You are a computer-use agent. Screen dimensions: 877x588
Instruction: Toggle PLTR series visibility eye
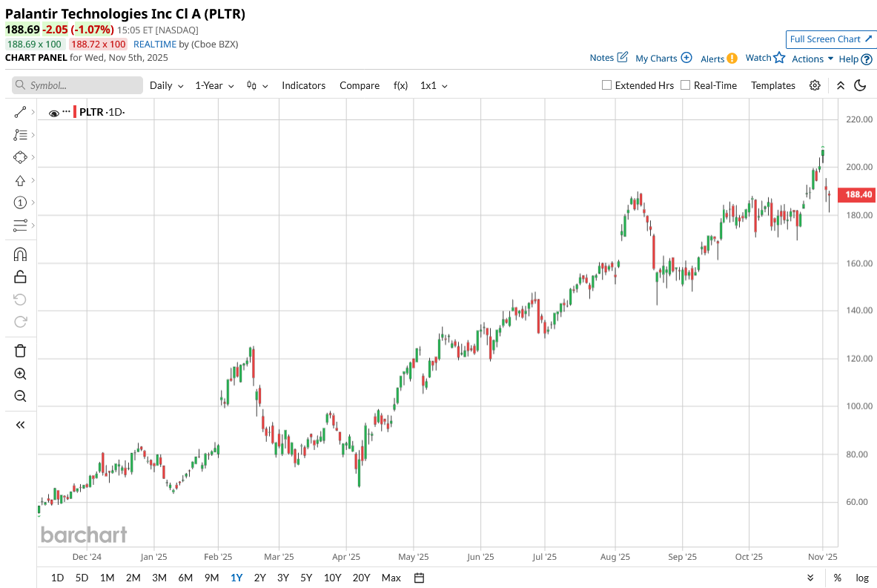(53, 113)
